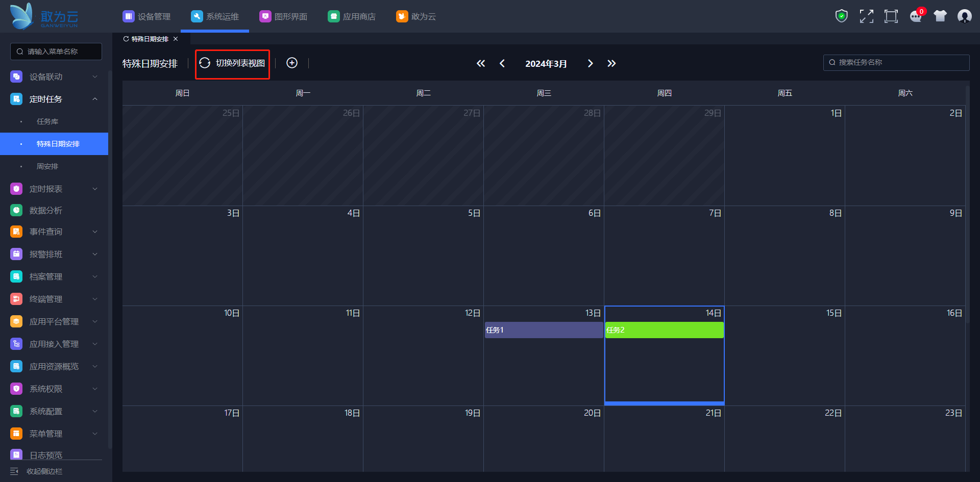Focus the 请输入菜单名称 menu search field
Screen dimensions: 980x482
[x=56, y=52]
